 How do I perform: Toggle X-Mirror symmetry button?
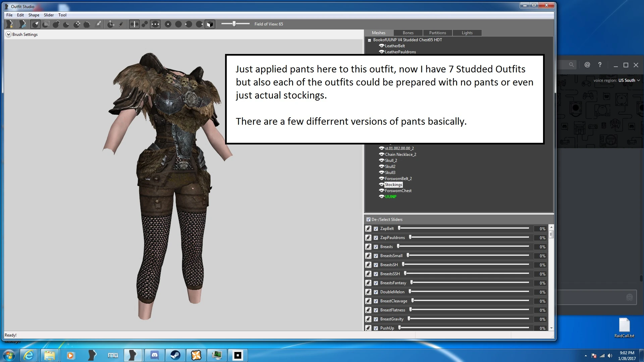tap(134, 24)
